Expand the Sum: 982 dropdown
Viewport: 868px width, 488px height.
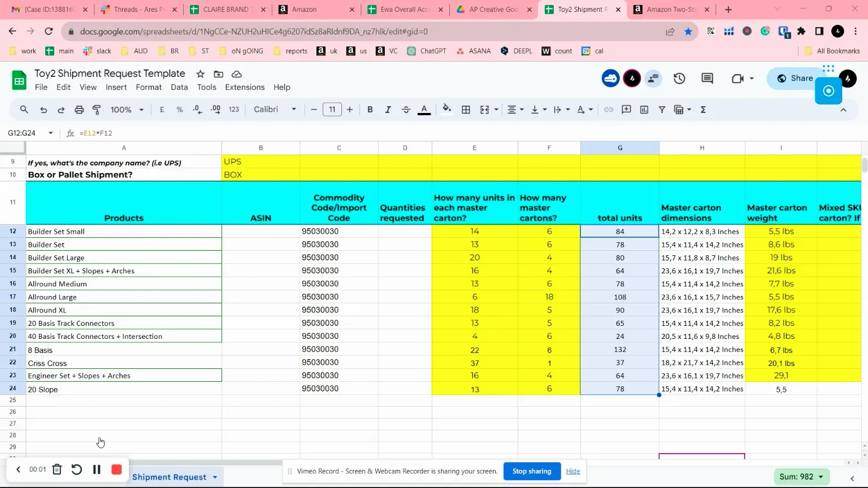(801, 477)
